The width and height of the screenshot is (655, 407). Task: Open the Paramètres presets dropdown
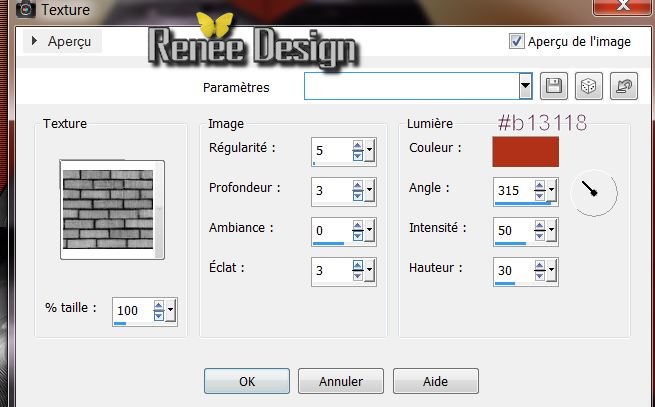[x=526, y=86]
